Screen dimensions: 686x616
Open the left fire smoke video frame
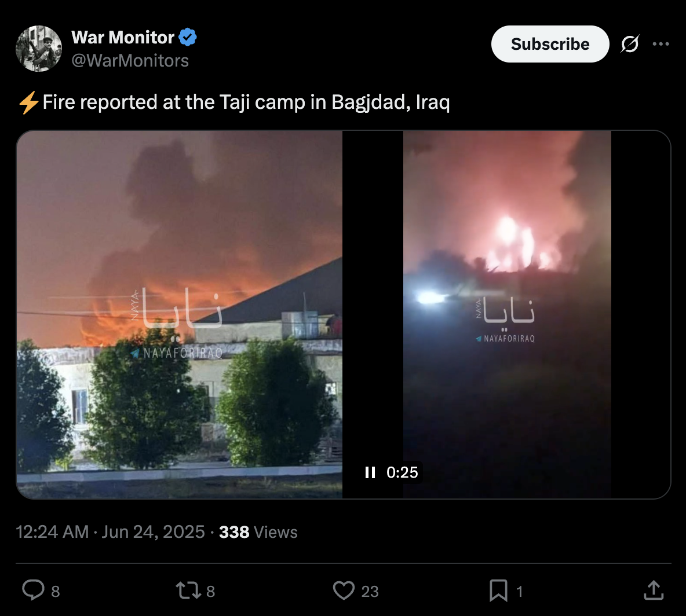180,315
